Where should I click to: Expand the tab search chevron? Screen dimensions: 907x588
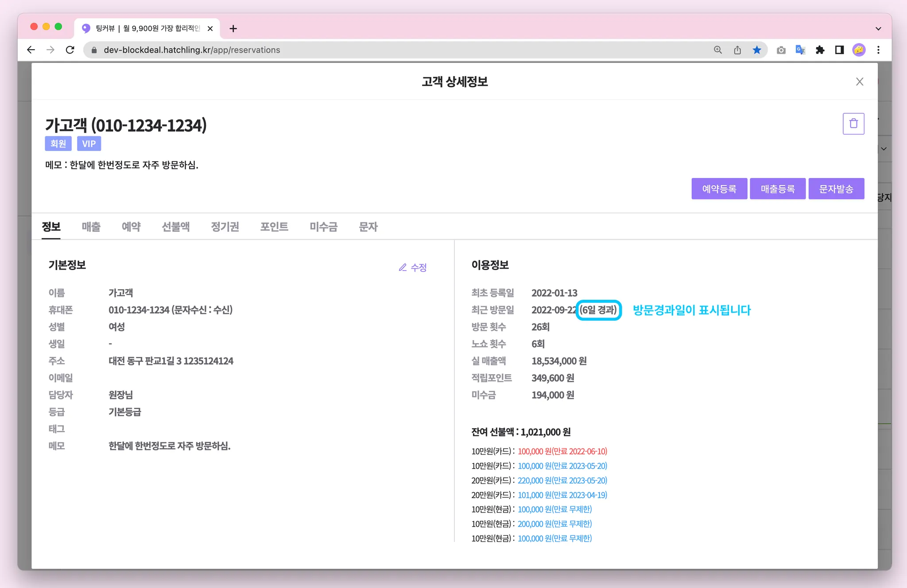coord(878,29)
